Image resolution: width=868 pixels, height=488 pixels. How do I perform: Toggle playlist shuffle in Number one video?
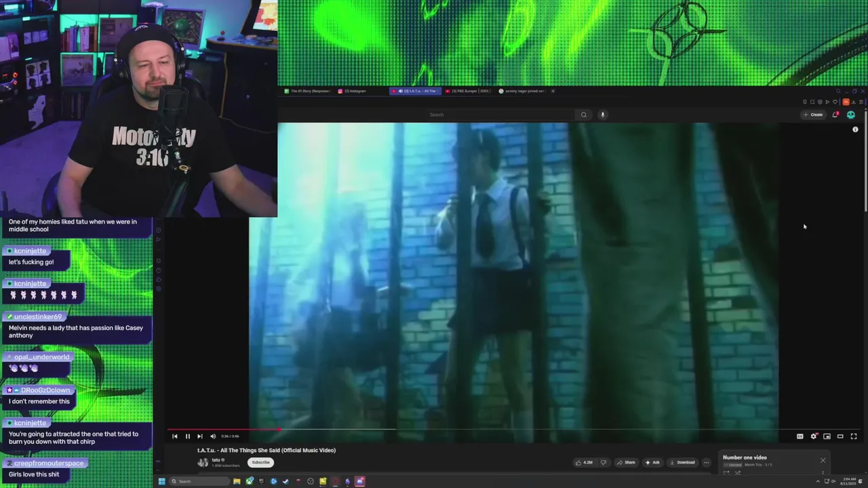pyautogui.click(x=738, y=472)
